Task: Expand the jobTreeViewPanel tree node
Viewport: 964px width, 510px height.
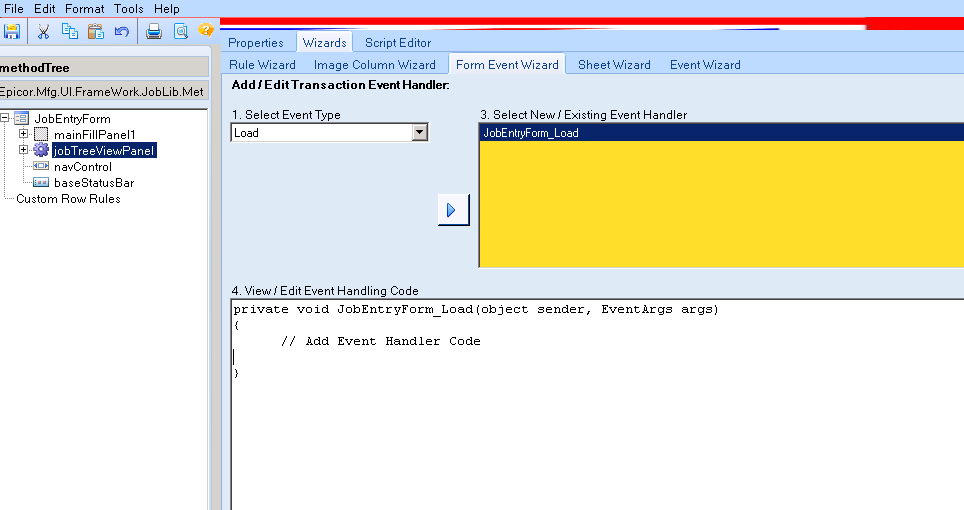Action: tap(23, 149)
